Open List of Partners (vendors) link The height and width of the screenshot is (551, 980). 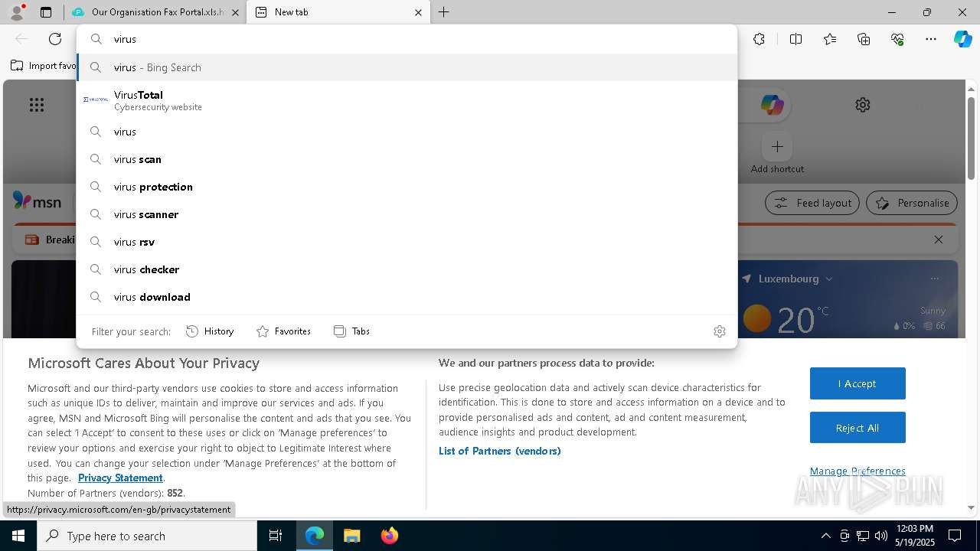(x=500, y=451)
